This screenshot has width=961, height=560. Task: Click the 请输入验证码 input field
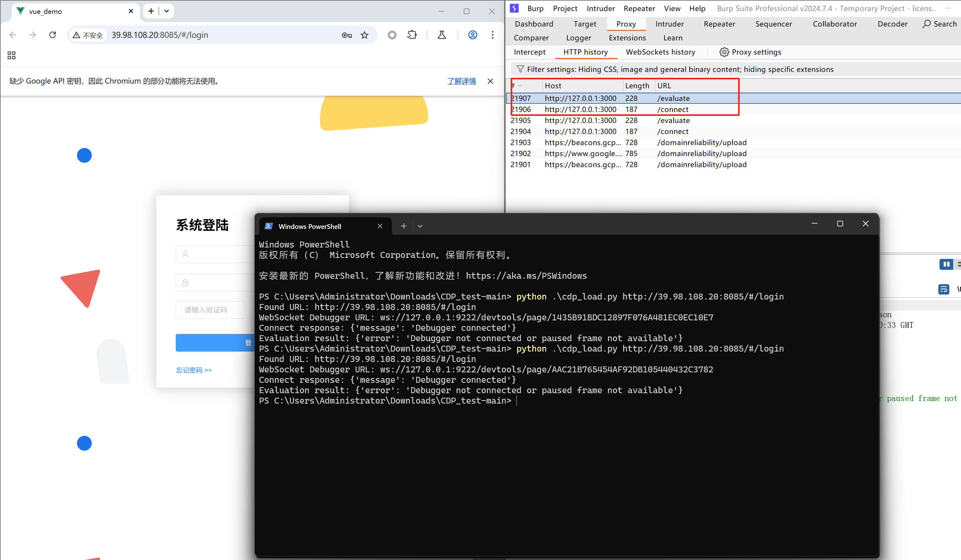[210, 310]
